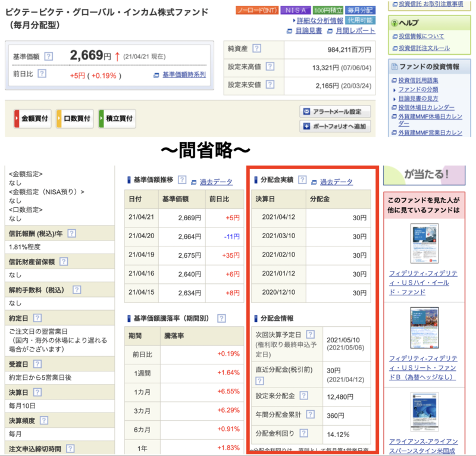Open フィデリティ・USリート・ファンドB link
Image resolution: width=476 pixels, height=456 pixels.
(x=423, y=367)
